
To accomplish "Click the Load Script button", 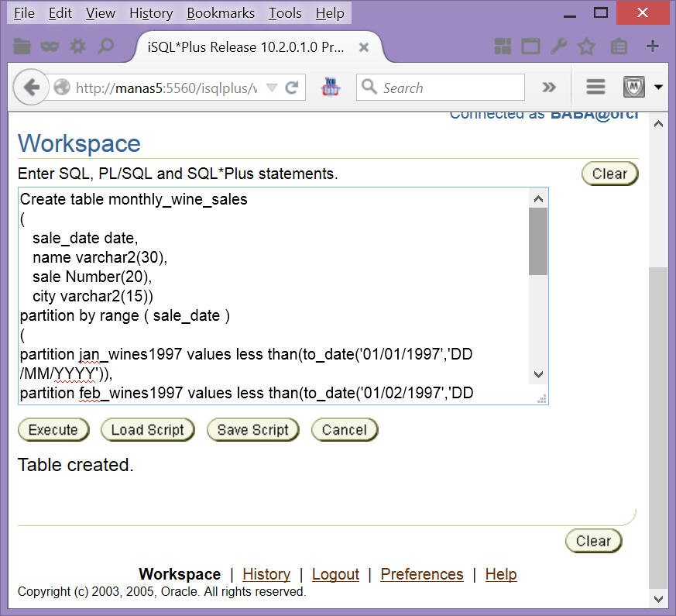I will pos(147,429).
